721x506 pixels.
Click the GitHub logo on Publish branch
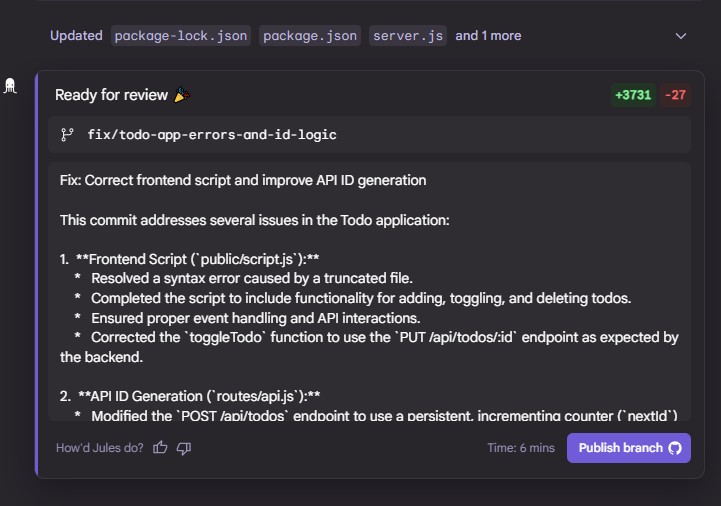tap(675, 448)
